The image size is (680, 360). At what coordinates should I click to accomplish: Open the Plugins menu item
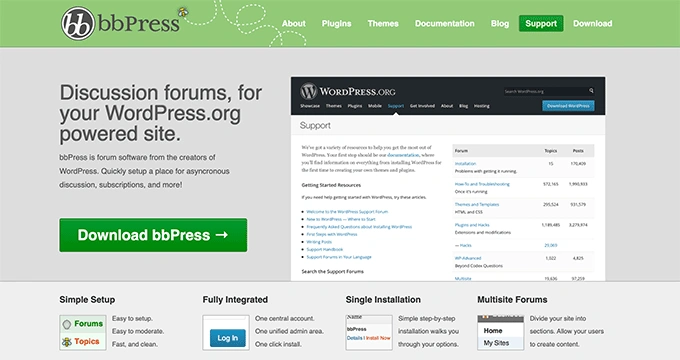(x=337, y=23)
